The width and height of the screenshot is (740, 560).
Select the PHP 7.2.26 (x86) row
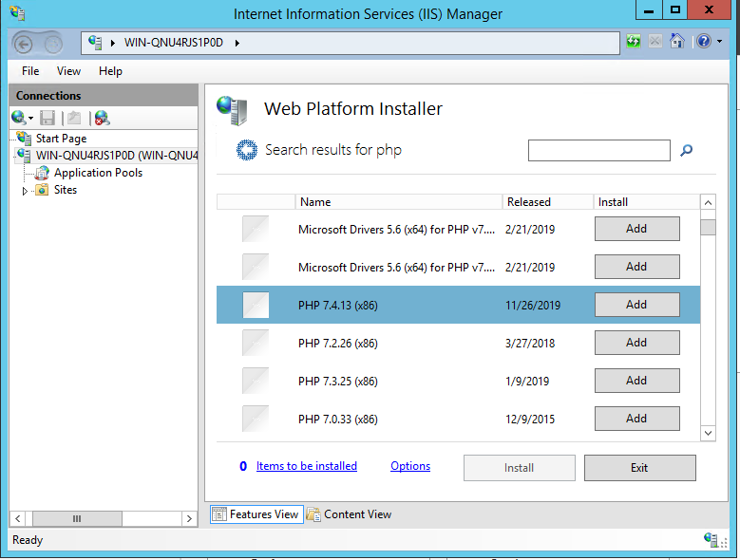(458, 344)
